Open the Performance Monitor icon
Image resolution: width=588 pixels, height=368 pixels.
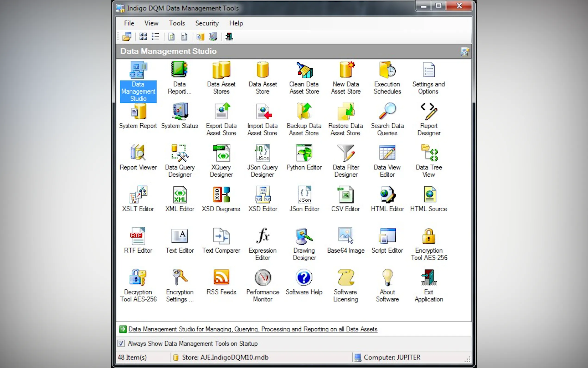coord(263,277)
